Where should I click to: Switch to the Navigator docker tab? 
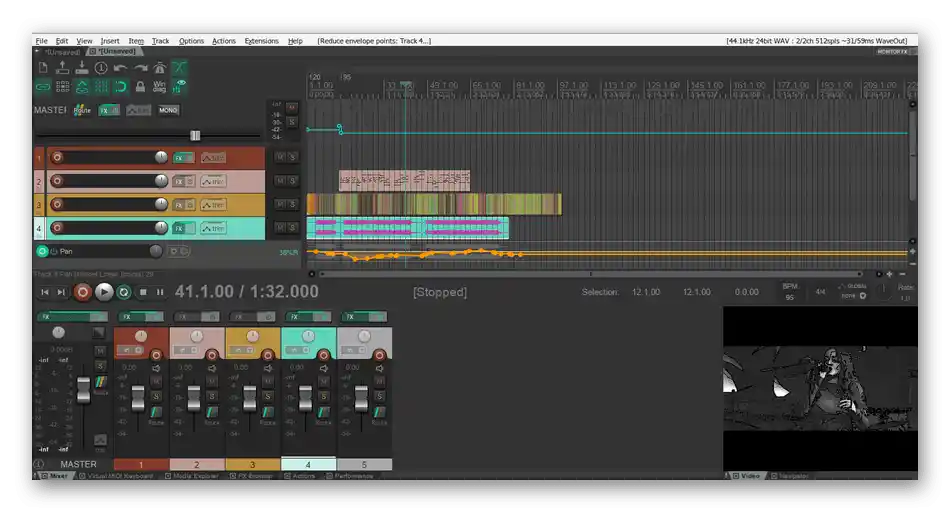tap(790, 476)
